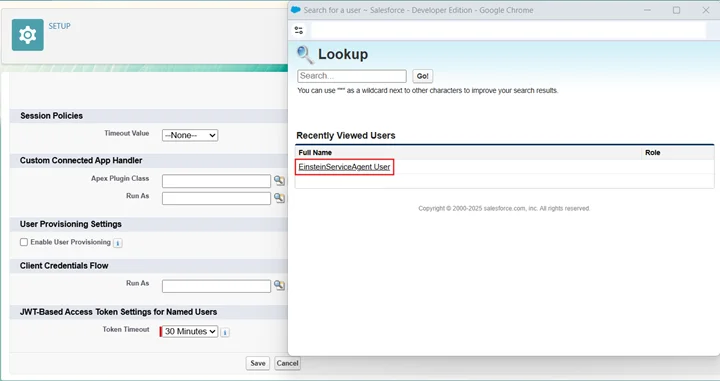This screenshot has width=720, height=381.
Task: Click the Salesforce copyright notice
Action: pos(504,208)
